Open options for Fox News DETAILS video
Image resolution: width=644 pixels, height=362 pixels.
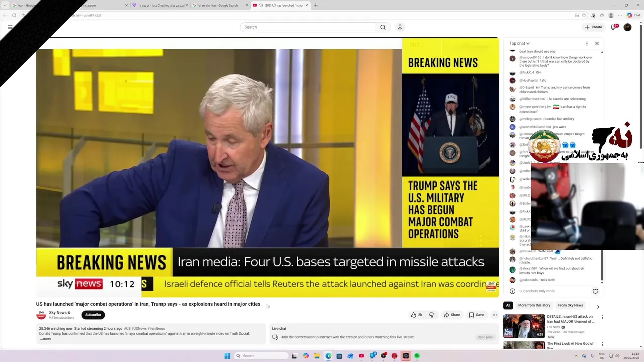(x=602, y=318)
